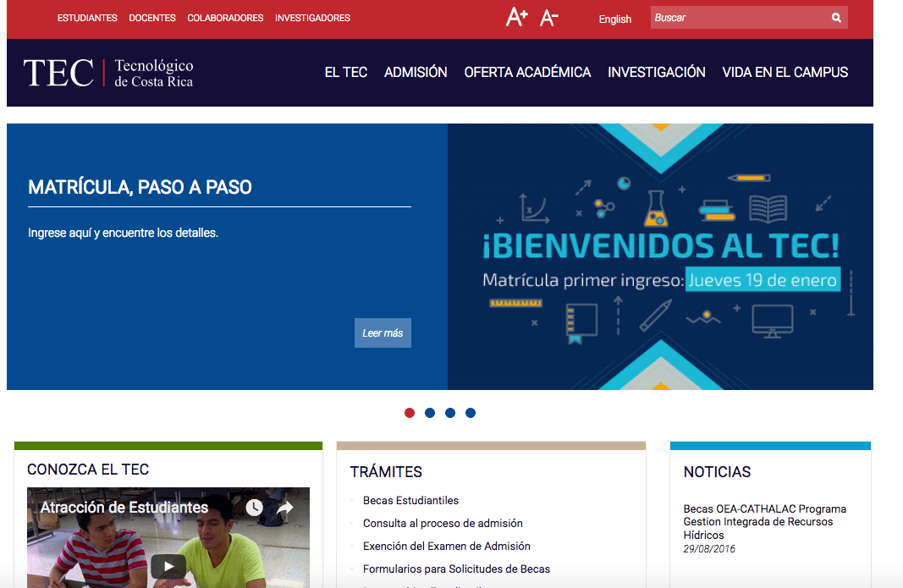Select the A- decrease text size icon
This screenshot has width=903, height=588.
coord(548,16)
